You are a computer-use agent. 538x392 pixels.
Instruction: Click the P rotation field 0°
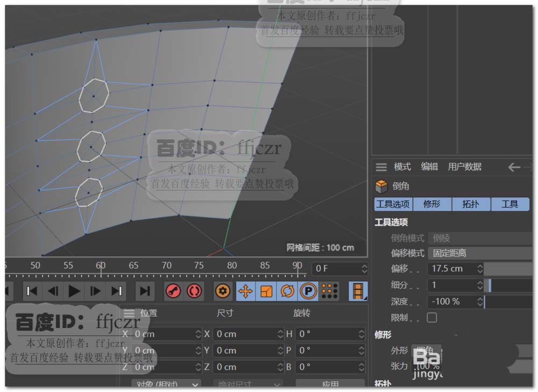pyautogui.click(x=327, y=351)
